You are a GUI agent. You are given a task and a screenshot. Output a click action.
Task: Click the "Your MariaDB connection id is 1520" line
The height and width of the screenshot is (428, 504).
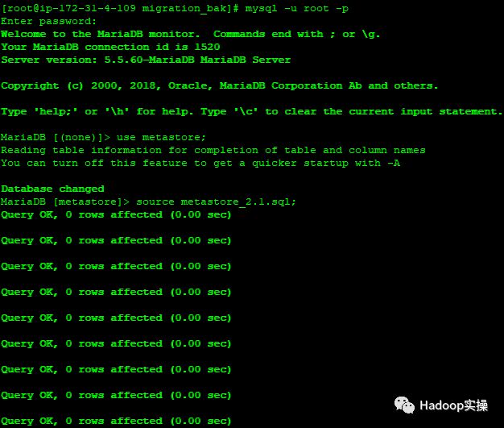[x=110, y=47]
